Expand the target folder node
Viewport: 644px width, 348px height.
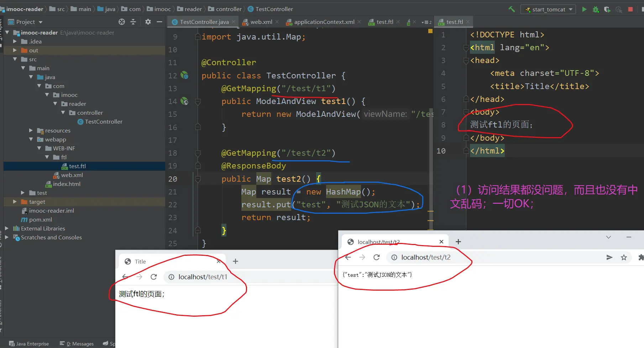tap(15, 202)
